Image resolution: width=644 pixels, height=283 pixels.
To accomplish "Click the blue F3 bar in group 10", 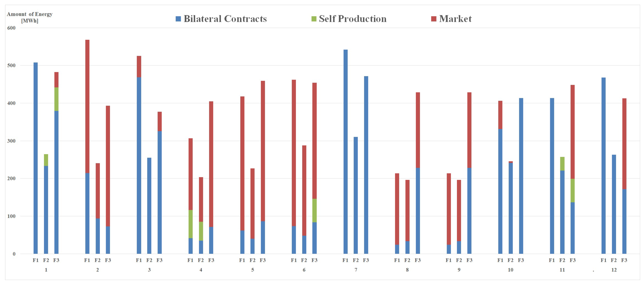I will (521, 176).
